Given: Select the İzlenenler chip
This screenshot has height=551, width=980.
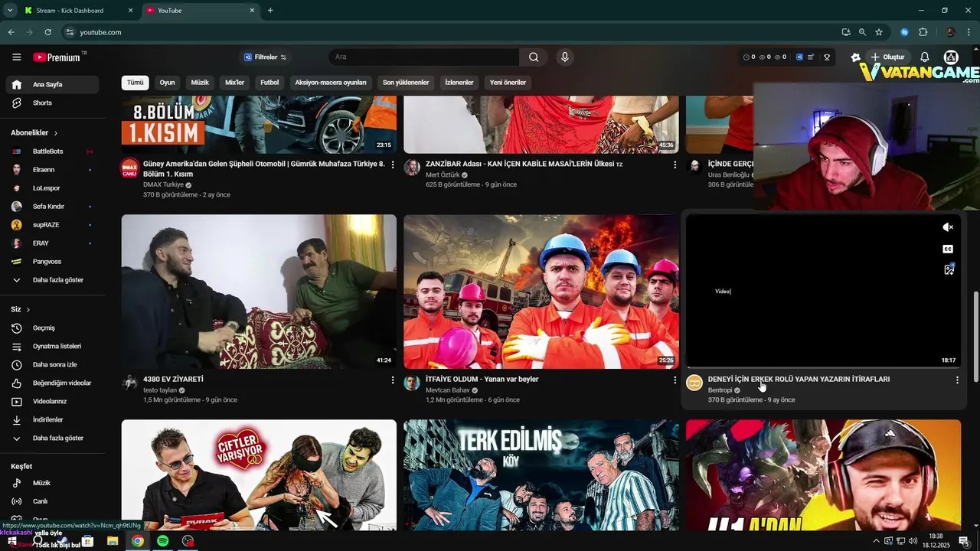Looking at the screenshot, I should (459, 83).
